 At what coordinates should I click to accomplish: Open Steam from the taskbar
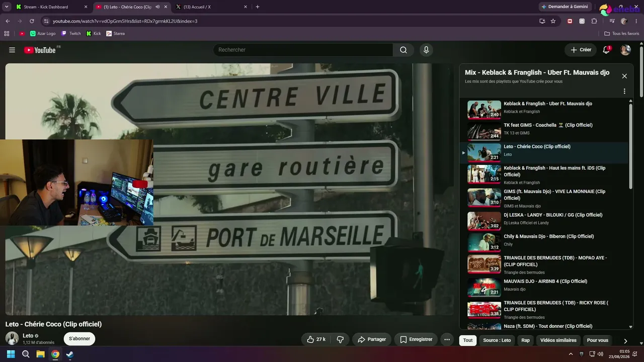pyautogui.click(x=69, y=354)
